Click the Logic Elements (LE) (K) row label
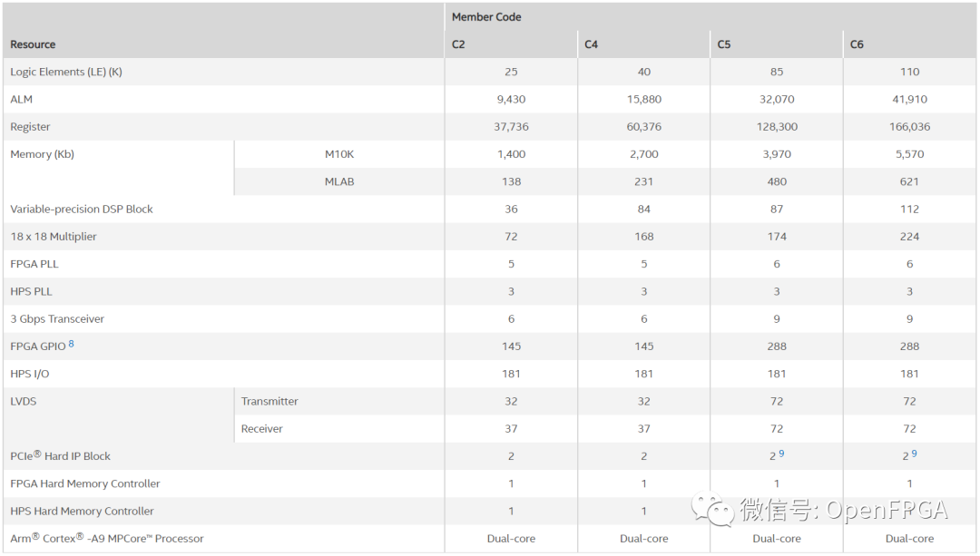Viewport: 980px width, 556px height. 66,72
